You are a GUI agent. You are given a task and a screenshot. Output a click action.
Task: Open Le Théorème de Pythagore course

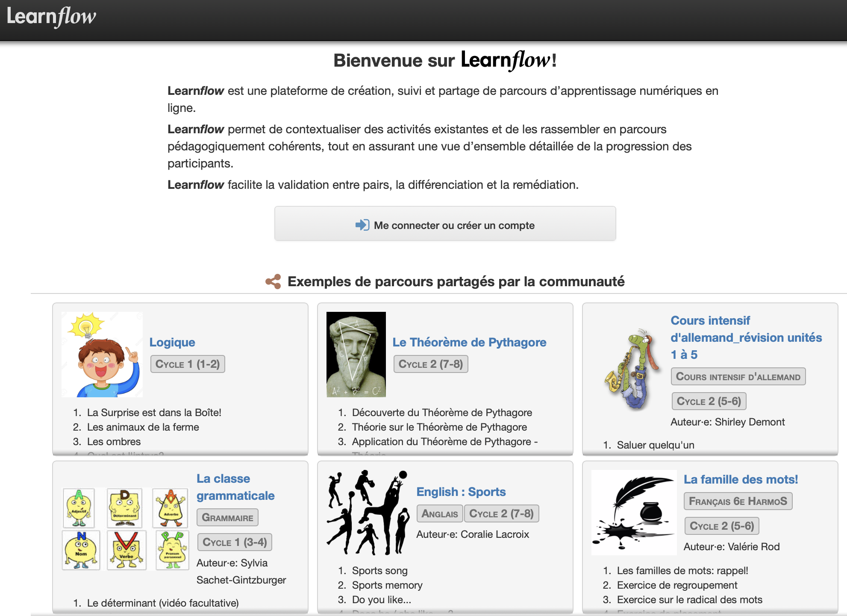pyautogui.click(x=469, y=342)
